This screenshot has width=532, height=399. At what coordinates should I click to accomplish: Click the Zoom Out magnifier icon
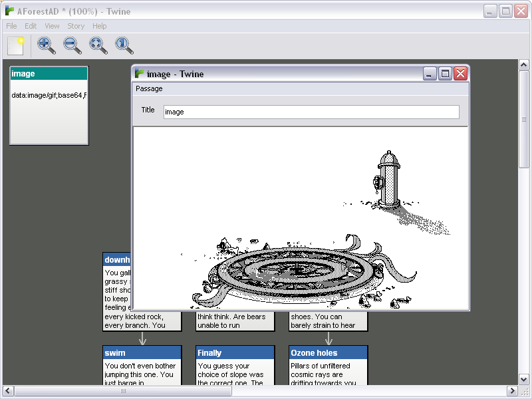(x=72, y=45)
